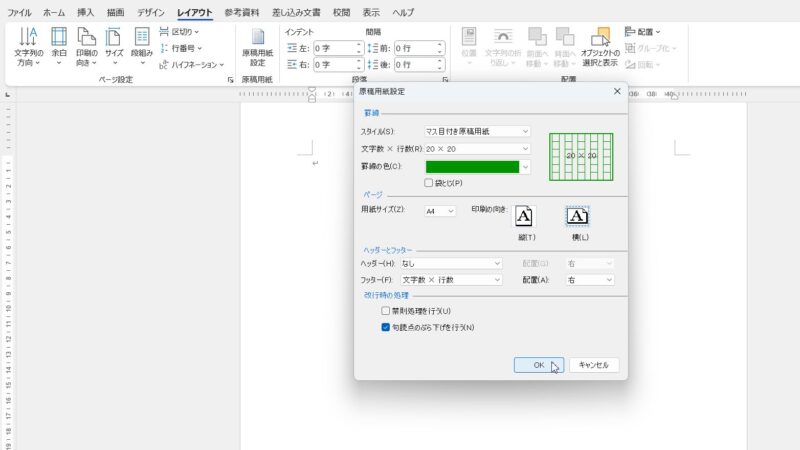Switch to the 参考資料 tab
800x450 pixels.
[x=242, y=12]
